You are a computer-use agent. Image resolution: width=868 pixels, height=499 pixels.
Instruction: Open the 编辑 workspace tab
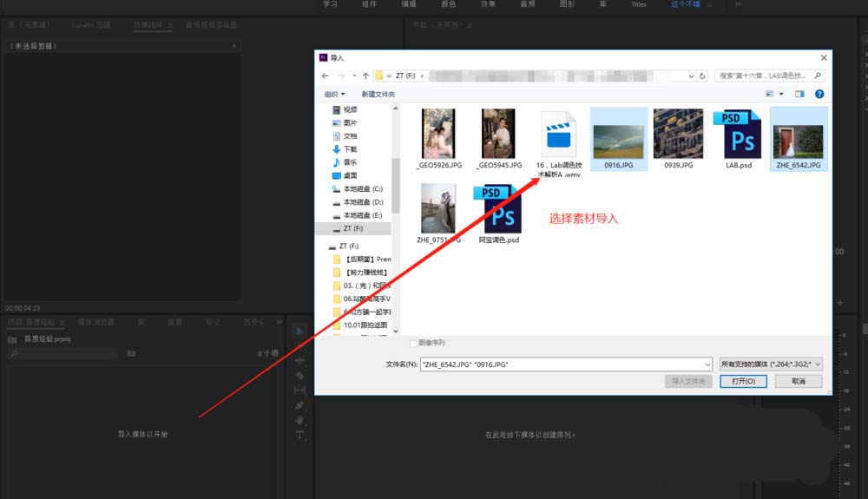coord(409,4)
